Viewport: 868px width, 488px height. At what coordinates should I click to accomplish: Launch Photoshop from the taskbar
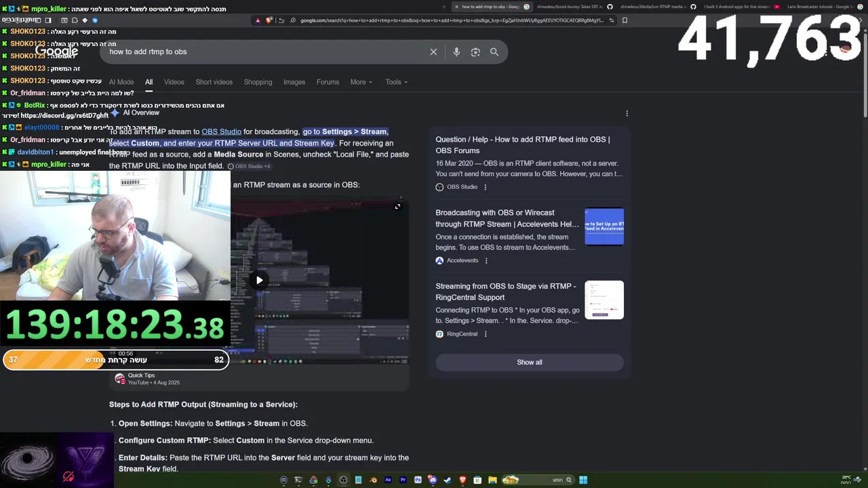pyautogui.click(x=418, y=480)
